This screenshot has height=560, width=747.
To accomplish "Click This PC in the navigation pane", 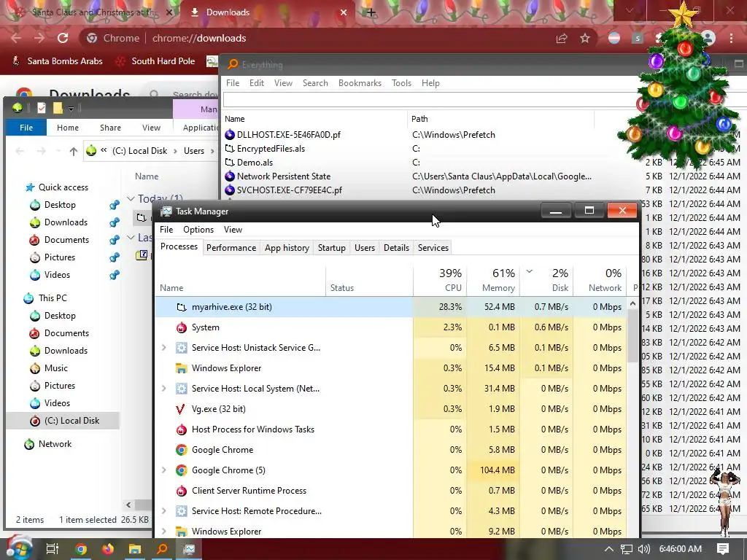I will [53, 298].
